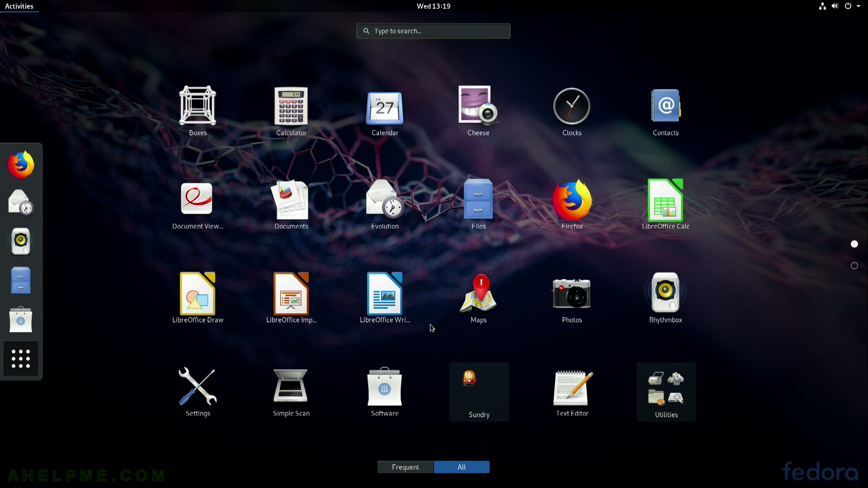Click the network status icon
Viewport: 868px width, 488px height.
click(x=822, y=6)
